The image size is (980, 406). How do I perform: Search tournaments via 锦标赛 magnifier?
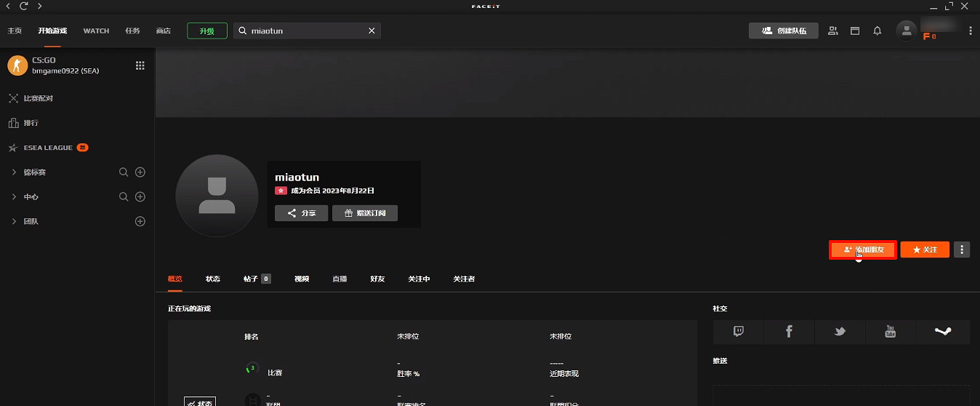124,172
